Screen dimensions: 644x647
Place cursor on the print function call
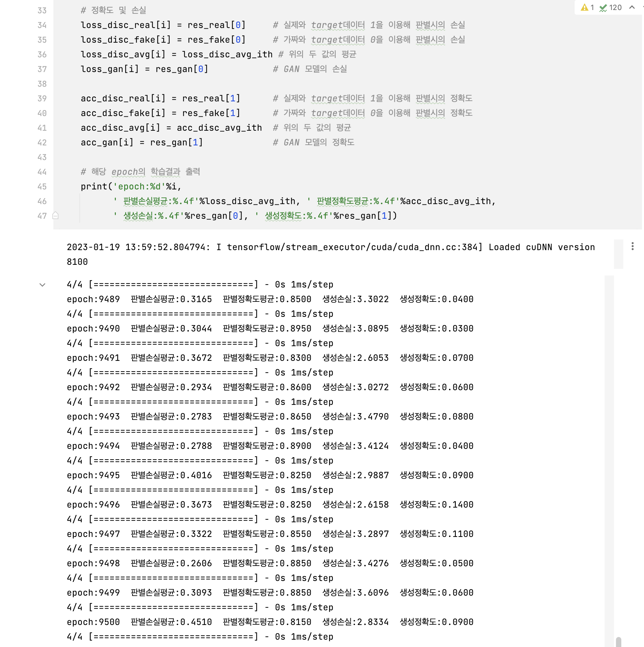click(93, 187)
